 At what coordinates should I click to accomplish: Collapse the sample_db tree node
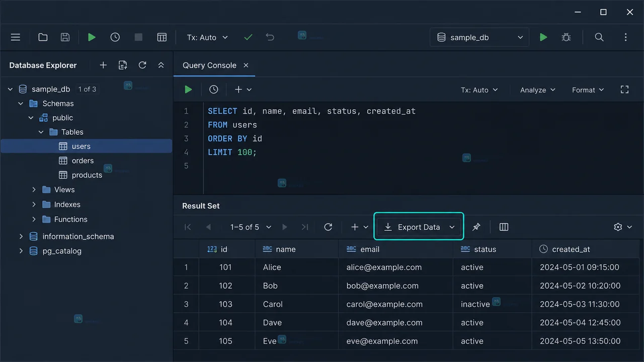pyautogui.click(x=10, y=89)
